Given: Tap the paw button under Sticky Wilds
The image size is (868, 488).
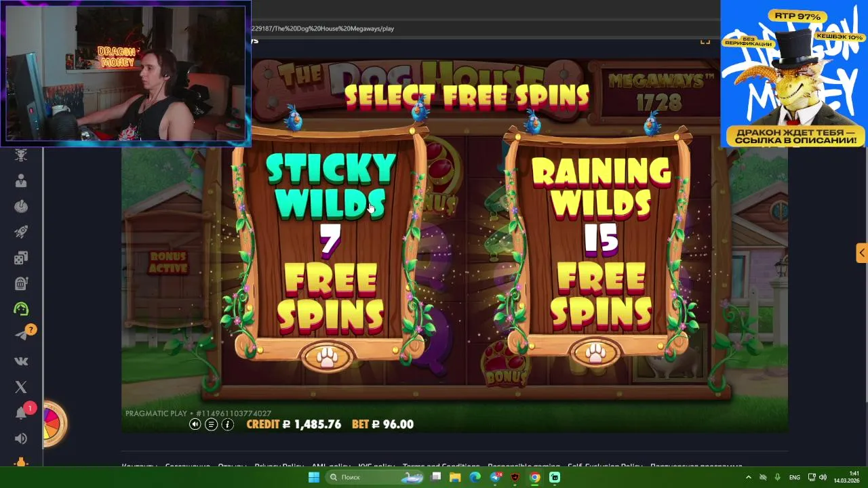Looking at the screenshot, I should coord(328,357).
